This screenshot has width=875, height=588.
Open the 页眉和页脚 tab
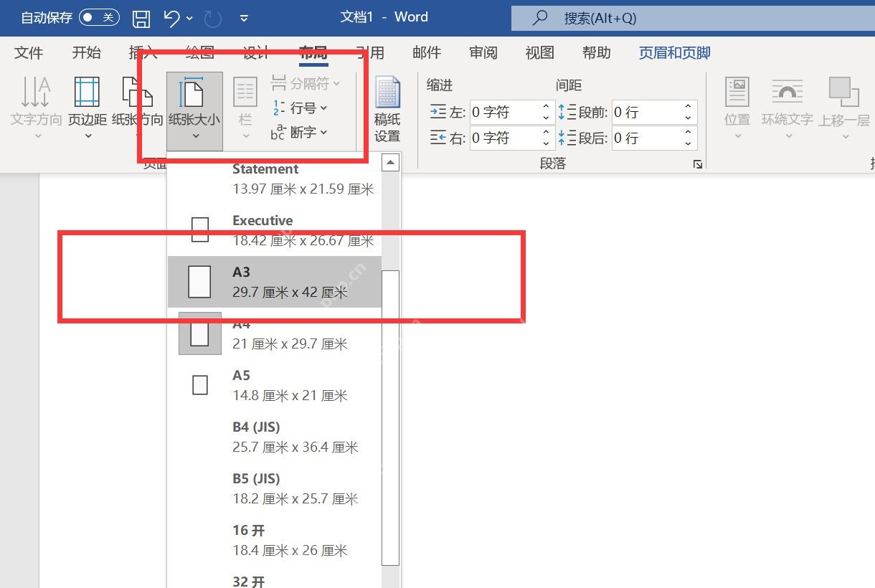[x=675, y=53]
